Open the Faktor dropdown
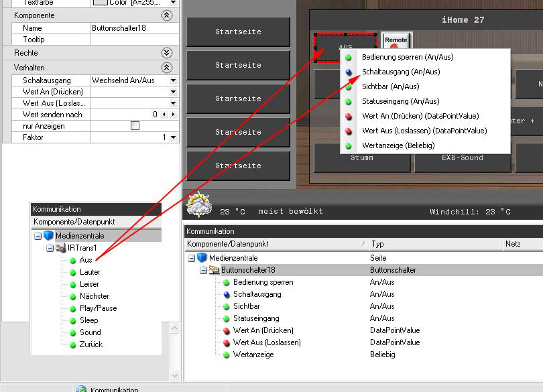This screenshot has width=543, height=392. point(173,137)
